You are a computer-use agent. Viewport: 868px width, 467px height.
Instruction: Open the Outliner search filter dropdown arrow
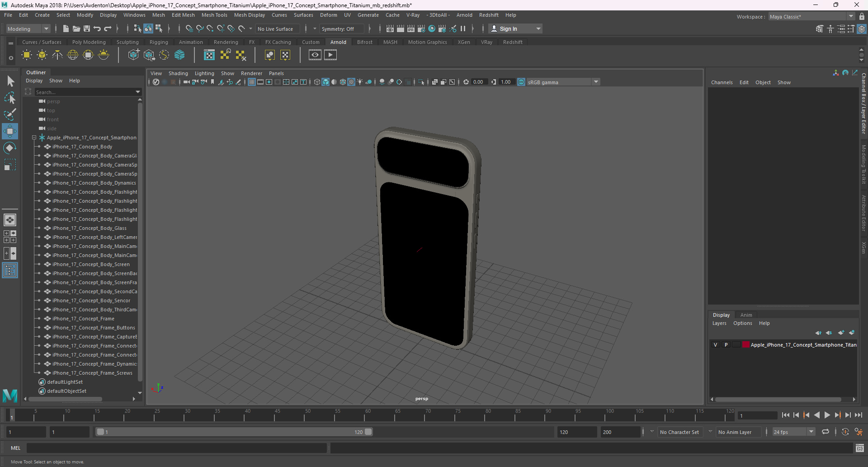[x=138, y=92]
